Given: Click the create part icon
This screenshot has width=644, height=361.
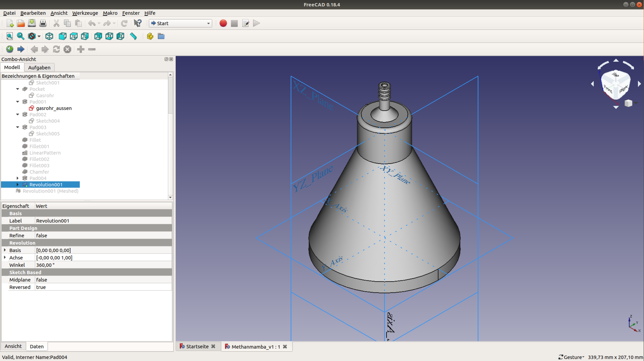Looking at the screenshot, I should 150,36.
